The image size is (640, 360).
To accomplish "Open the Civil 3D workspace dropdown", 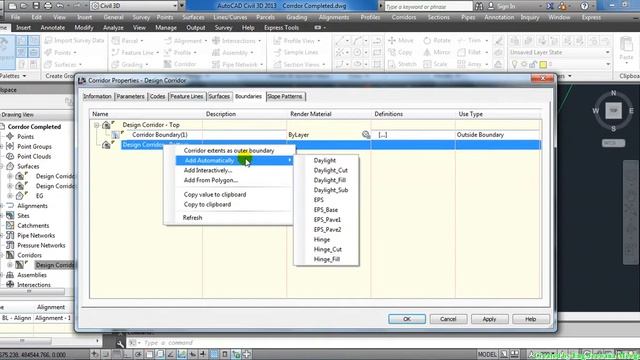I will [175, 6].
